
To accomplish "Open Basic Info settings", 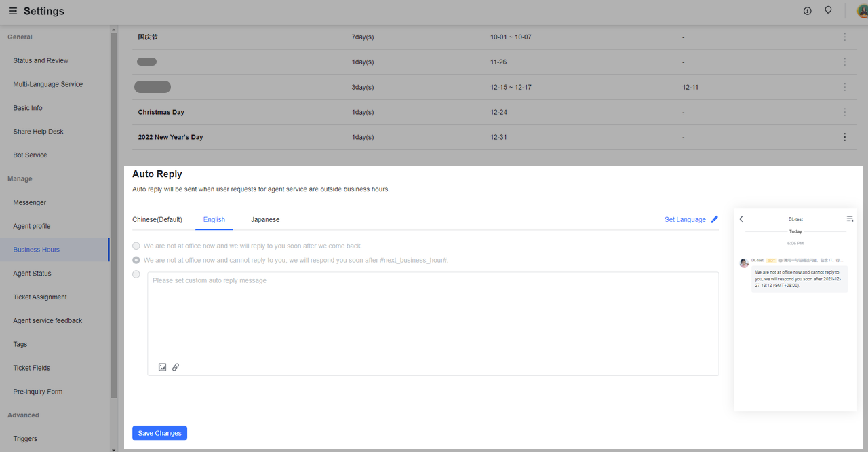I will pos(28,108).
